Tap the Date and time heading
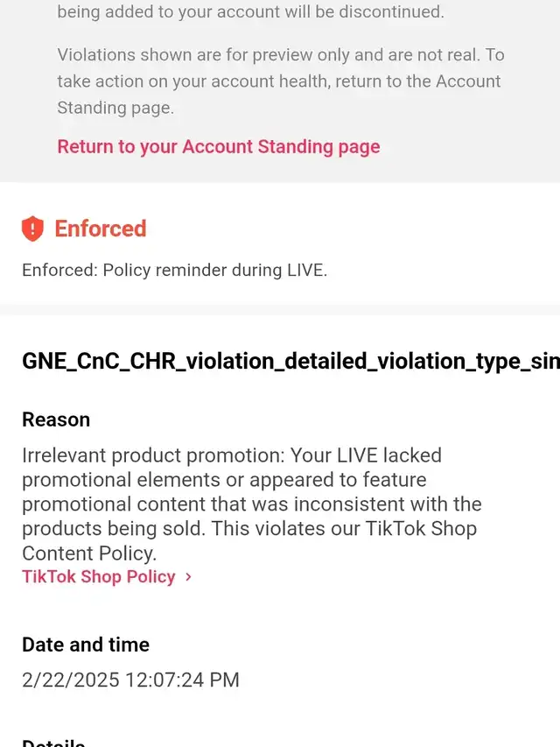The height and width of the screenshot is (747, 560). coord(86,645)
